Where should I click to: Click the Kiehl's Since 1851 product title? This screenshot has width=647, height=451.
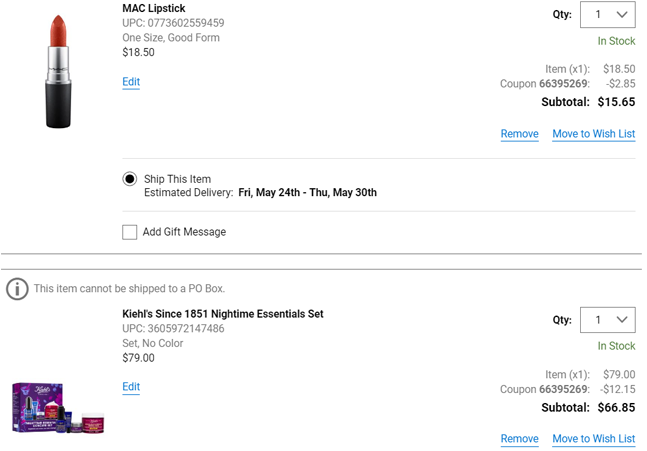(x=223, y=314)
